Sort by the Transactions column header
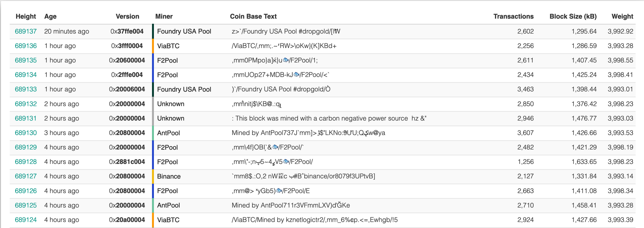 tap(513, 16)
